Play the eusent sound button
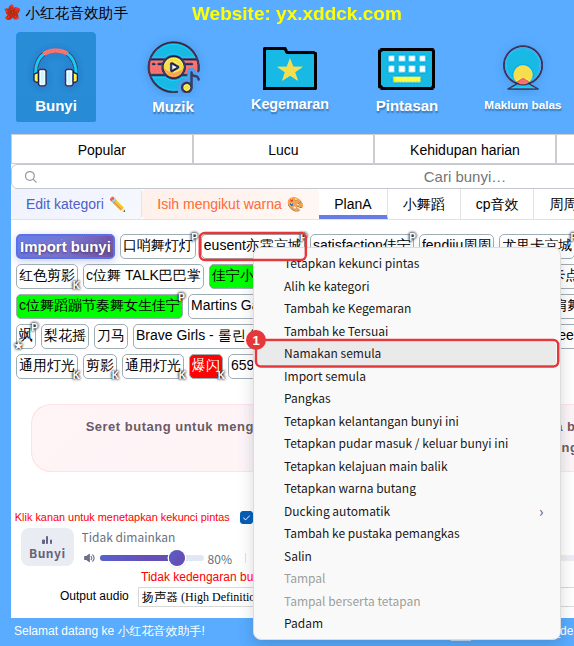Screen dimensions: 574x646 pos(253,246)
